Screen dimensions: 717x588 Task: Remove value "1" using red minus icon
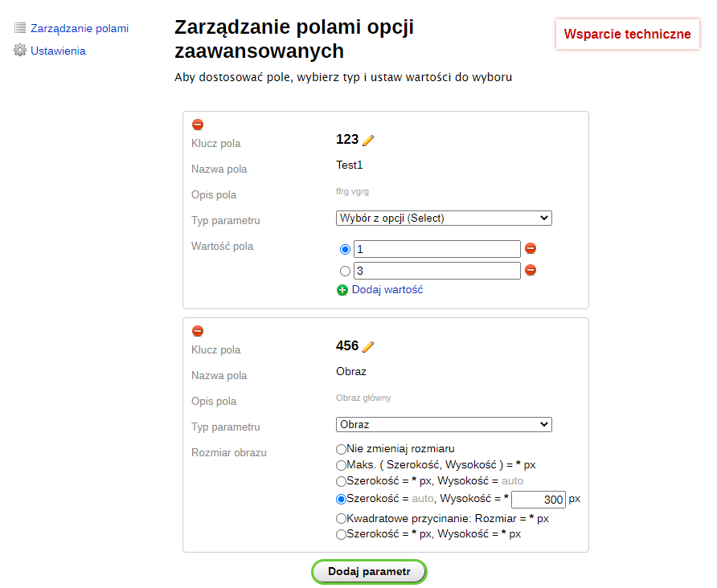click(531, 249)
